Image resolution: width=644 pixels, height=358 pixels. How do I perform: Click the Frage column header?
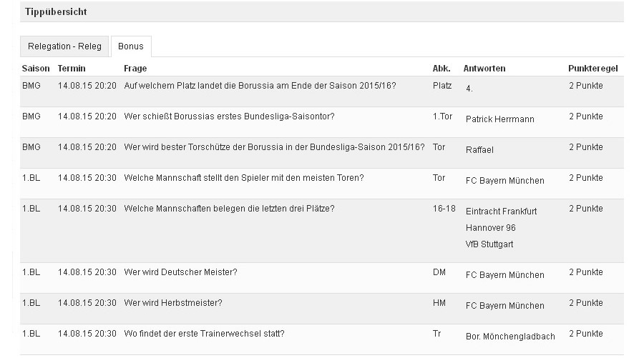tap(135, 69)
